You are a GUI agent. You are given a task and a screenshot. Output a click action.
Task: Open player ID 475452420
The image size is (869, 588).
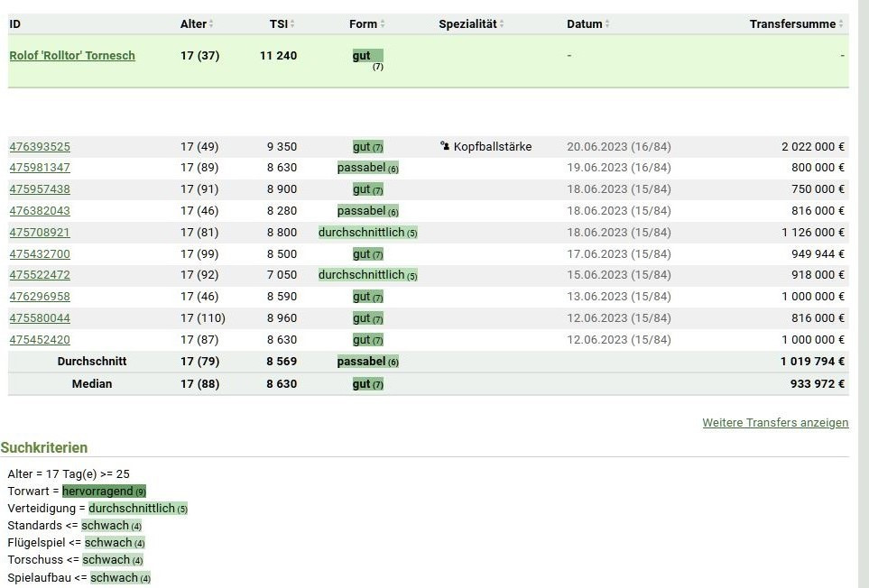(40, 339)
